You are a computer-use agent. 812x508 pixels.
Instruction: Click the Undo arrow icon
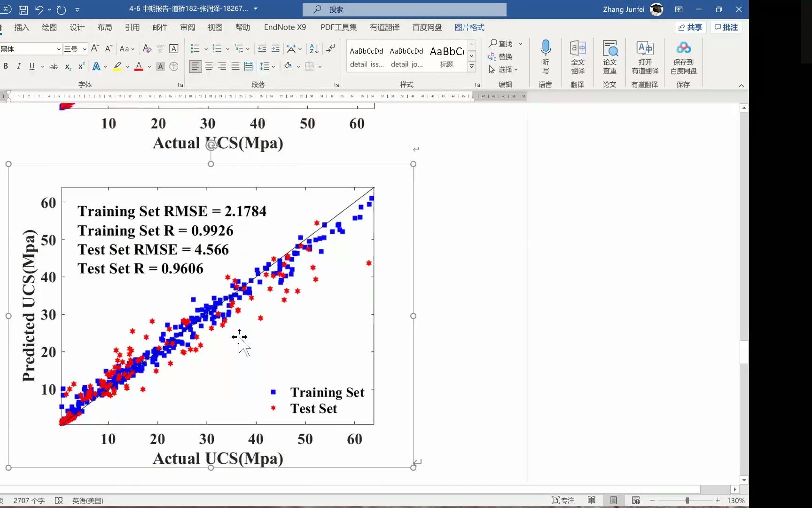pos(39,9)
